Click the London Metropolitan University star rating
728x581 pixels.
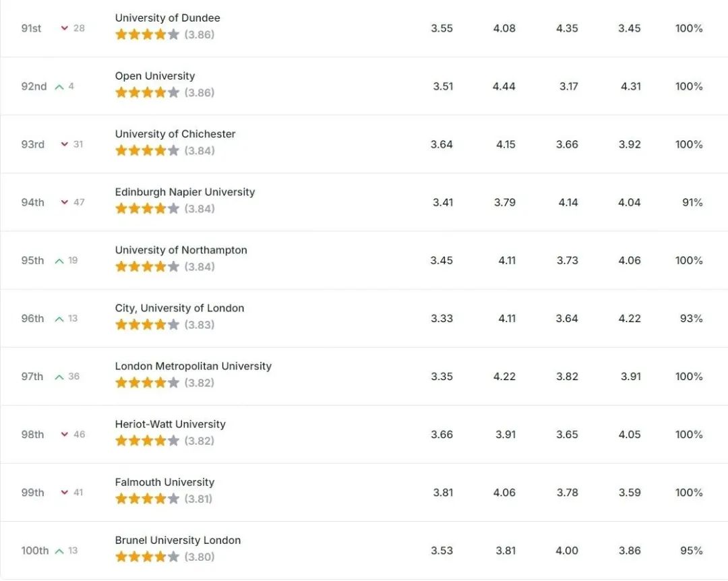point(147,383)
